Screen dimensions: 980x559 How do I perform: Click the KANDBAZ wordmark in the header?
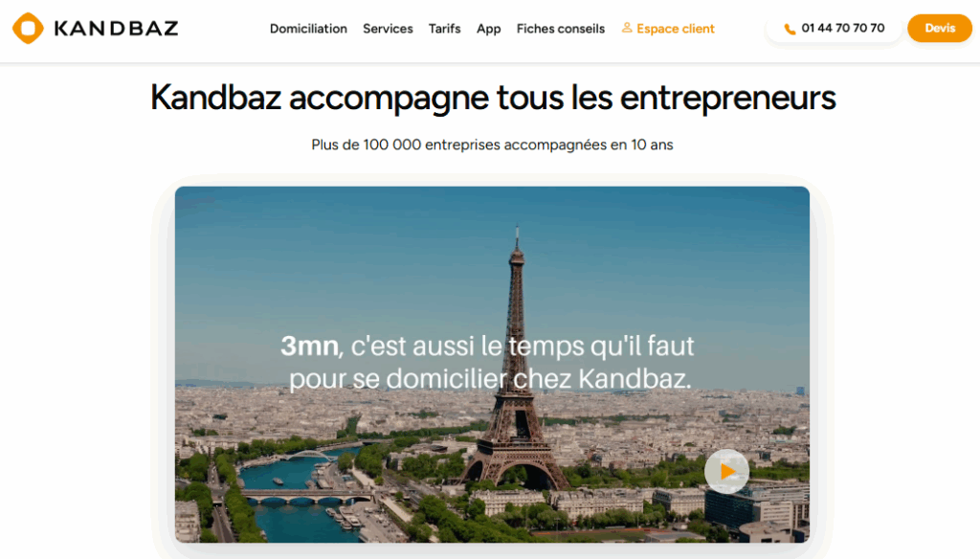116,28
